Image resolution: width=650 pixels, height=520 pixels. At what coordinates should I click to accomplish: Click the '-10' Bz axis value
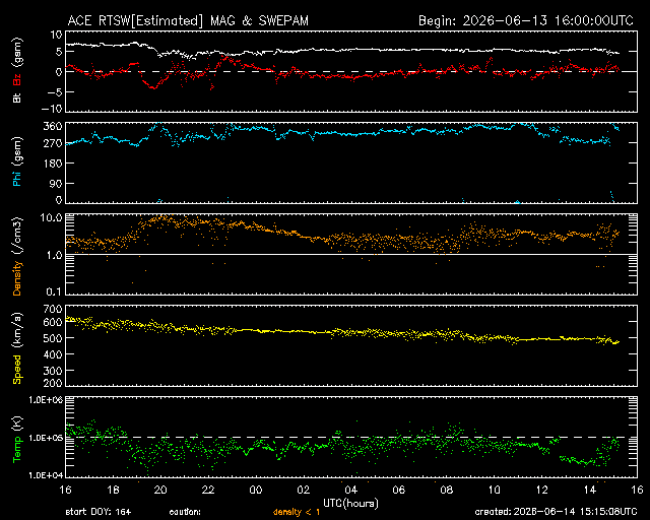tap(52, 109)
